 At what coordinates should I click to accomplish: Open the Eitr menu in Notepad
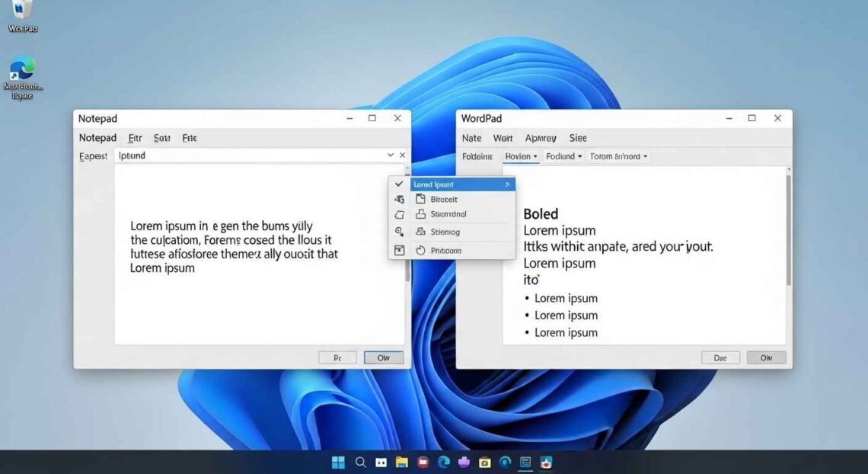tap(135, 138)
